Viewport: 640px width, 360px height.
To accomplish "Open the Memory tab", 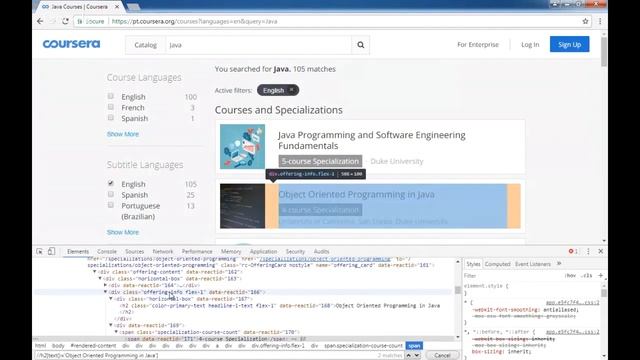I will (231, 251).
